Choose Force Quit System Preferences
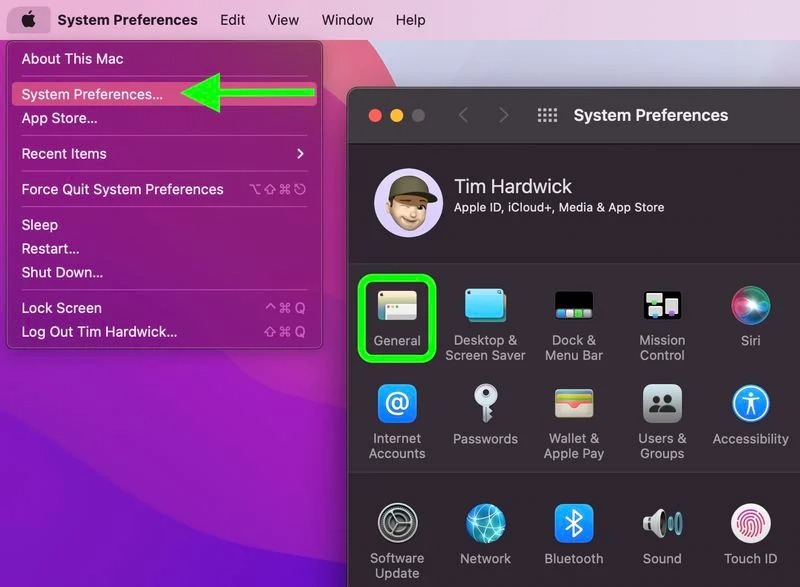The height and width of the screenshot is (587, 800). tap(164, 190)
